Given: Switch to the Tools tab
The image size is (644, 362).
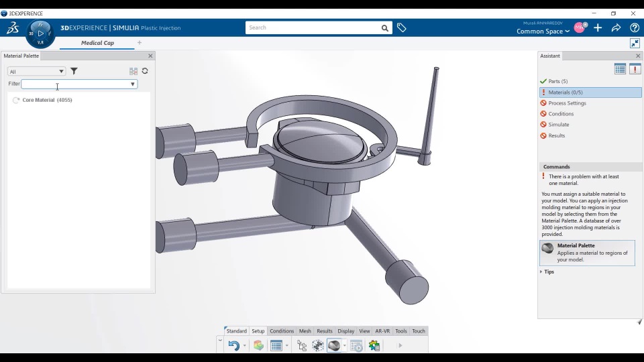Looking at the screenshot, I should coord(401,330).
